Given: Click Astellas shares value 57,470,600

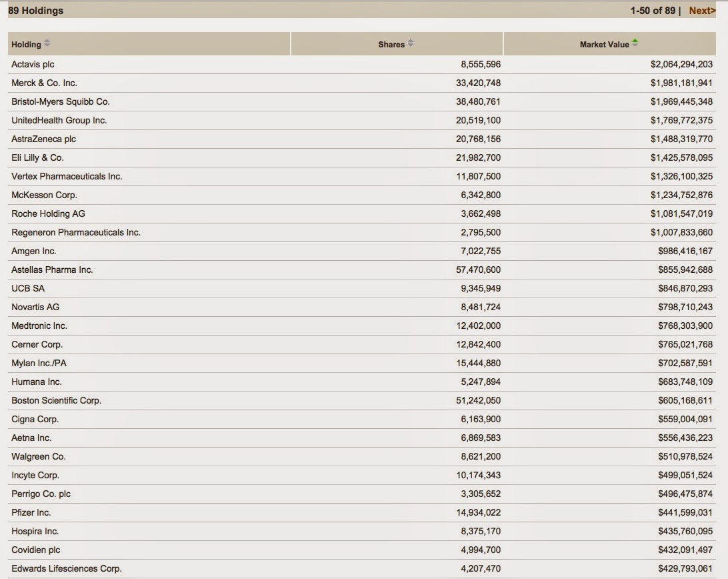Looking at the screenshot, I should [x=478, y=269].
